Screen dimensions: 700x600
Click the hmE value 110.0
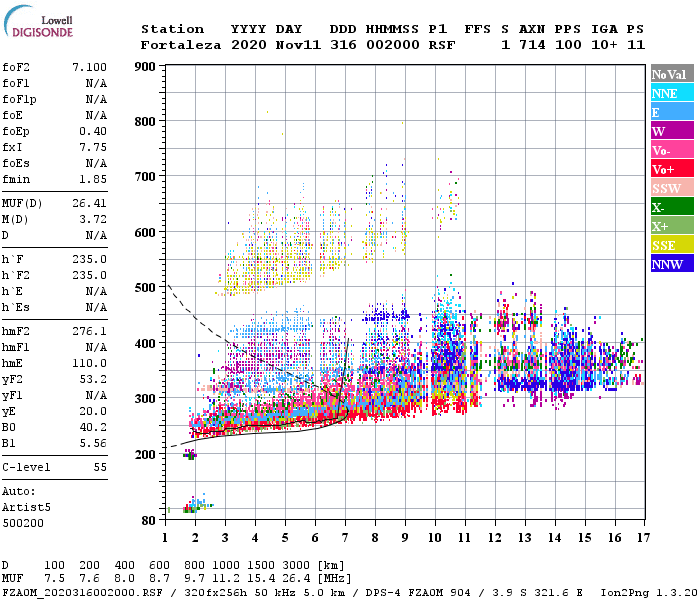tap(90, 363)
